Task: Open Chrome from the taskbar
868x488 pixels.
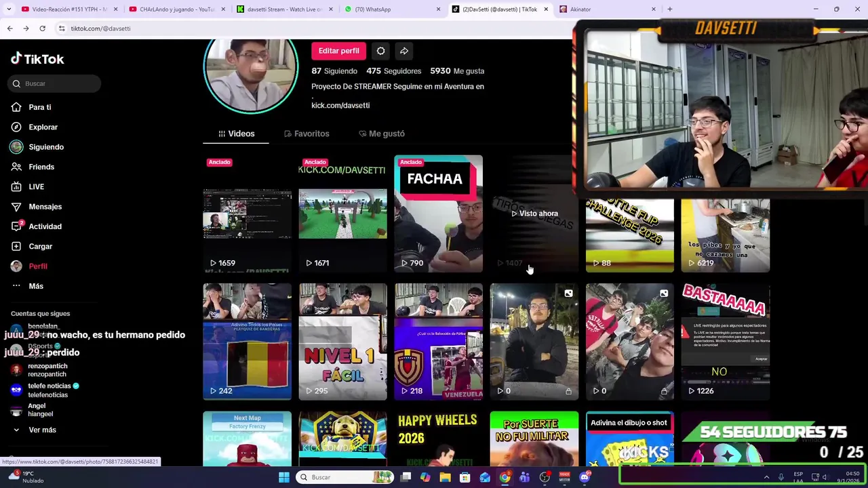Action: 505,477
